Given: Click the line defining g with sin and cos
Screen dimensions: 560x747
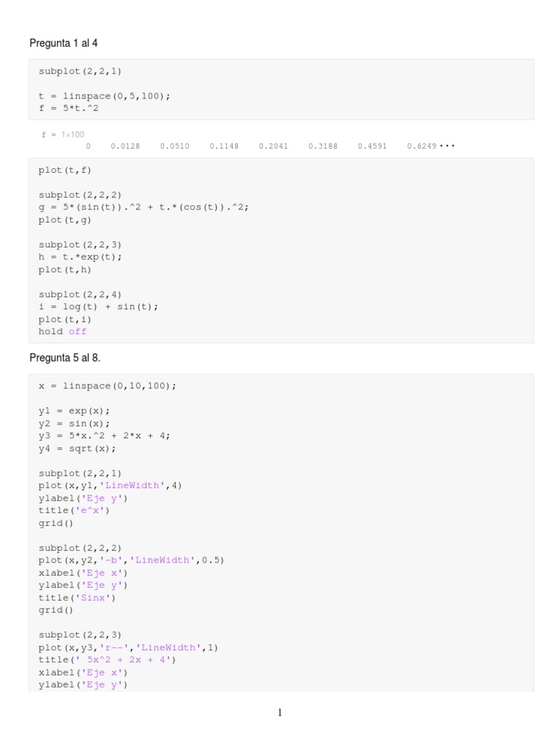Looking at the screenshot, I should [144, 207].
